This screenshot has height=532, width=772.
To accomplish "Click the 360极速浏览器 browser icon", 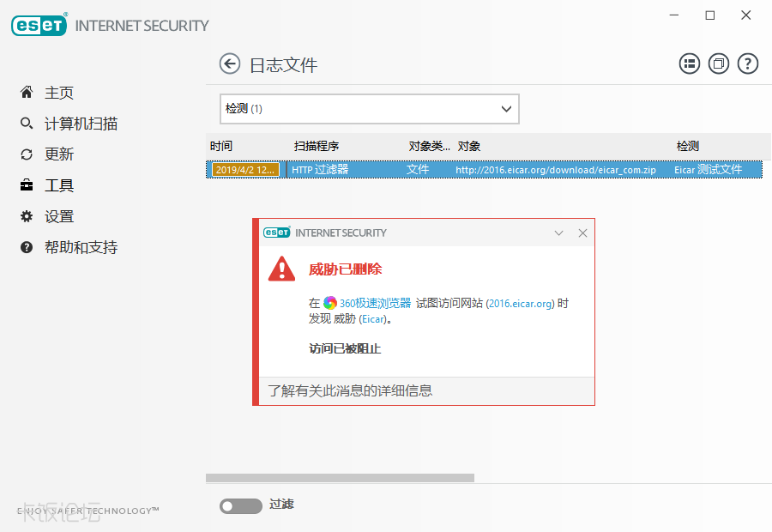I will [330, 303].
